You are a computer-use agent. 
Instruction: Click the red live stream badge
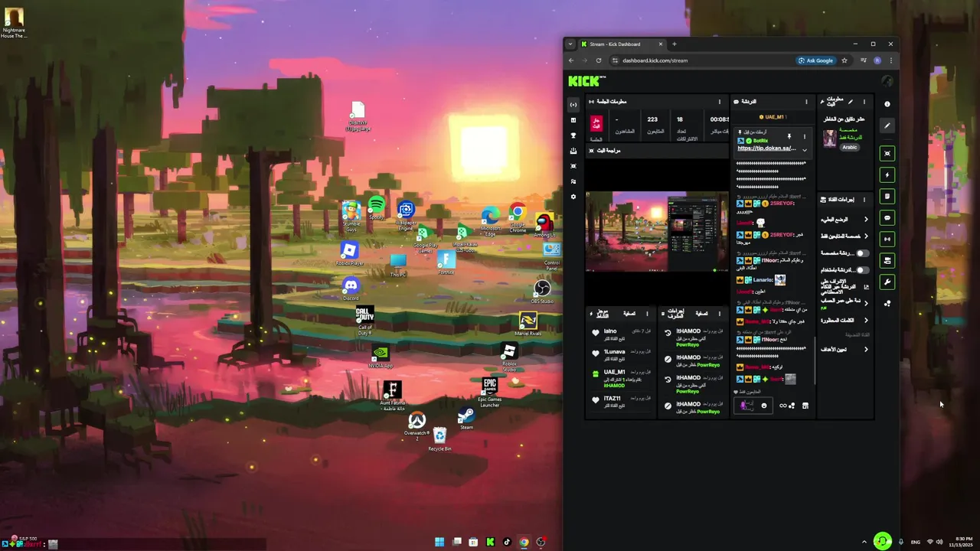596,123
